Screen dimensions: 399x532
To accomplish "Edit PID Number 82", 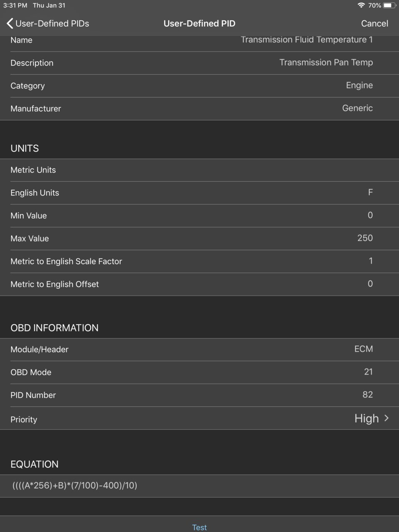I will coord(367,395).
